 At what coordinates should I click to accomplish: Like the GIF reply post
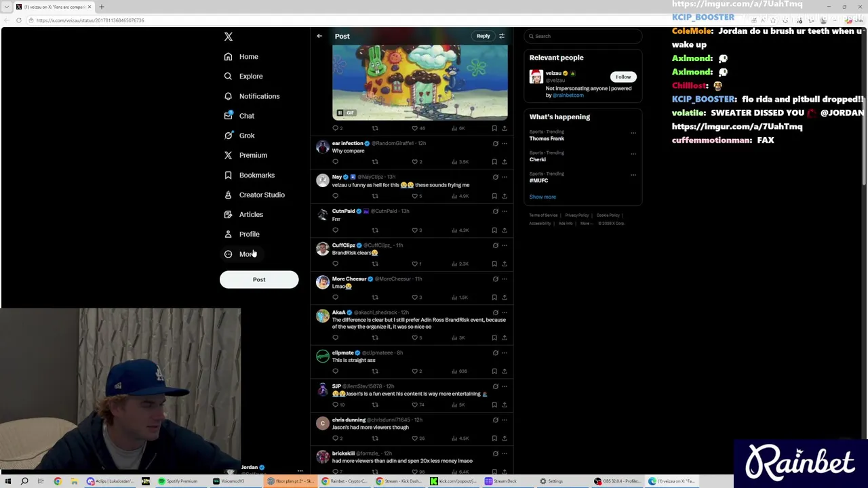(415, 128)
